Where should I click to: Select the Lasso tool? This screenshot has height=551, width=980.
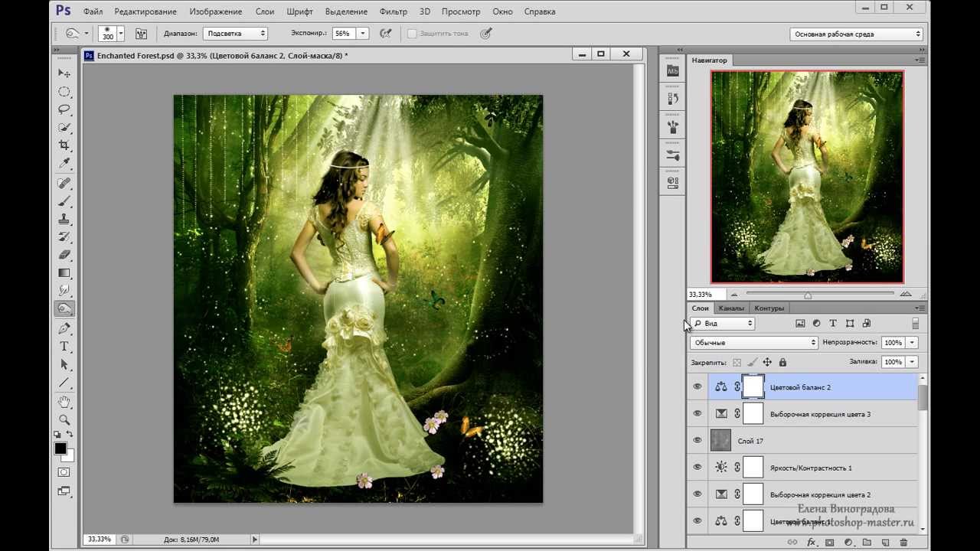64,109
